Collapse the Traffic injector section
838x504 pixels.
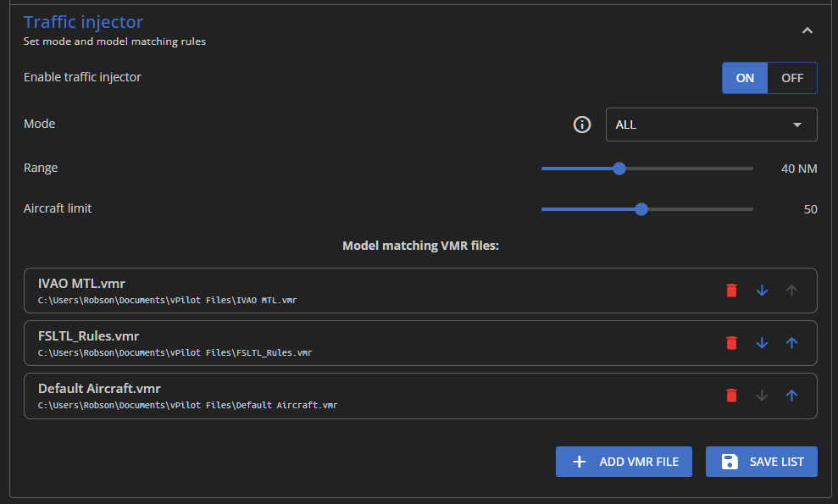click(x=807, y=30)
